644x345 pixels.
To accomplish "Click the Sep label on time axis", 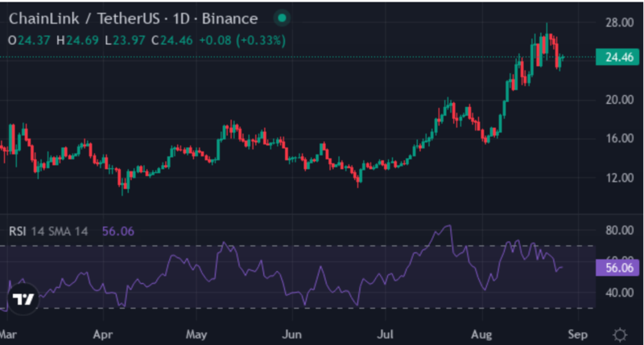I will (x=579, y=333).
